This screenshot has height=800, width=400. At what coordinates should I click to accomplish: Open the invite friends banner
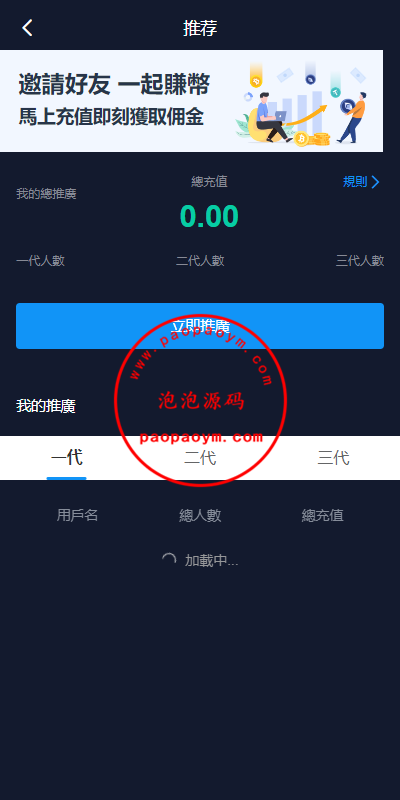191,101
